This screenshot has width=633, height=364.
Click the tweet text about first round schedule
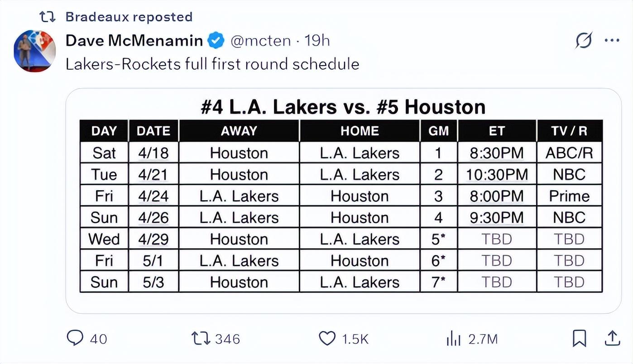coord(212,64)
